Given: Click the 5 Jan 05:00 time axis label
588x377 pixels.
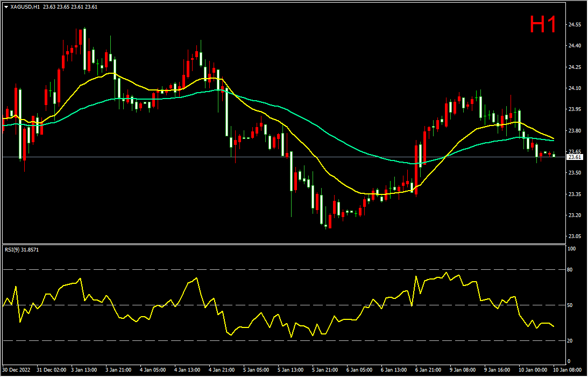Looking at the screenshot, I should (256, 370).
